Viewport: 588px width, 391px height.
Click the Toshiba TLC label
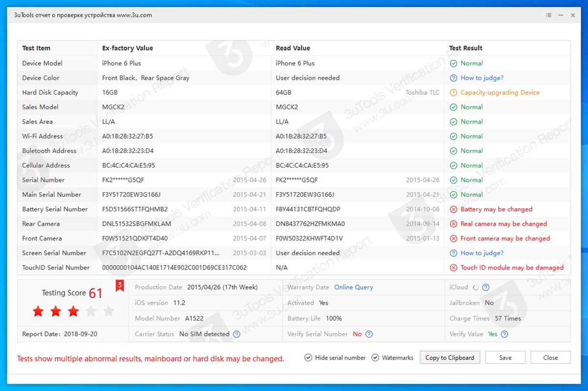422,93
